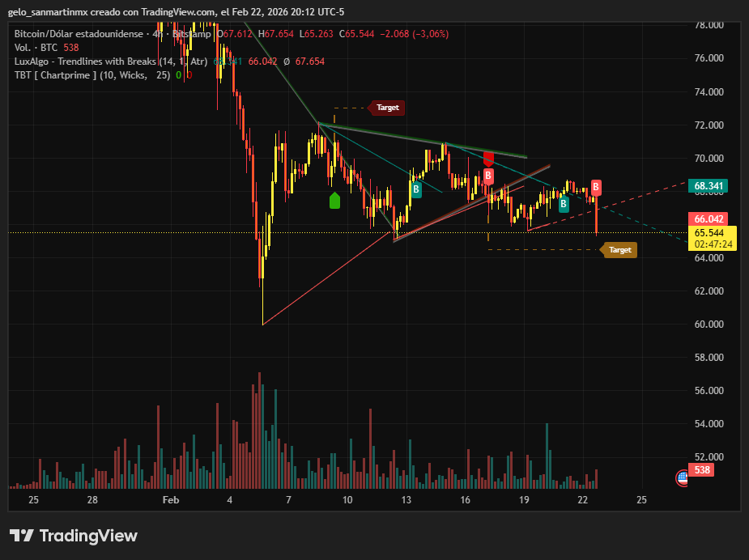The height and width of the screenshot is (560, 749).
Task: Select the LuxAlgo Trendlines with Breaks legend
Action: 111,62
